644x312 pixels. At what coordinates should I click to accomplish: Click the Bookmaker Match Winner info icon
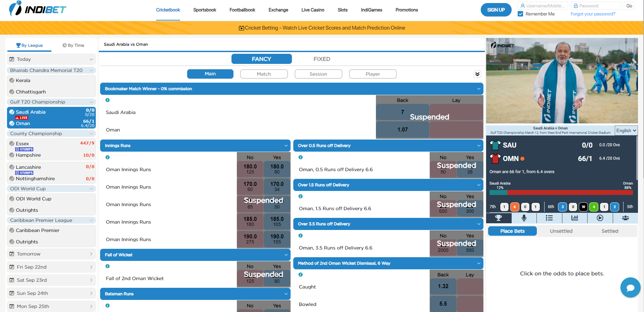(x=108, y=100)
